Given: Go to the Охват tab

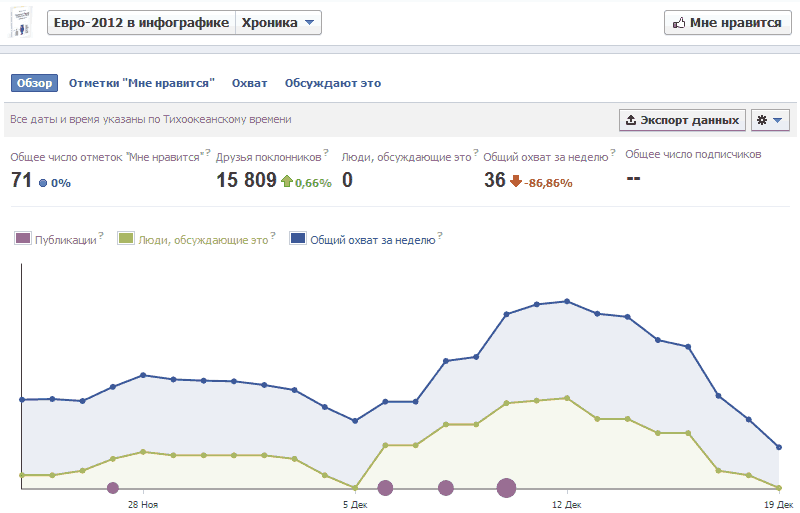Looking at the screenshot, I should click(x=249, y=83).
